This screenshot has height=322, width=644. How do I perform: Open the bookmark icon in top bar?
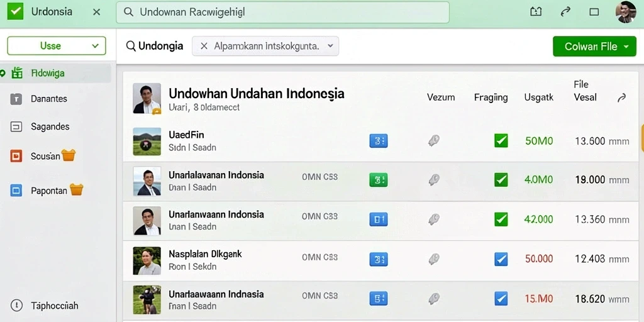pos(536,12)
